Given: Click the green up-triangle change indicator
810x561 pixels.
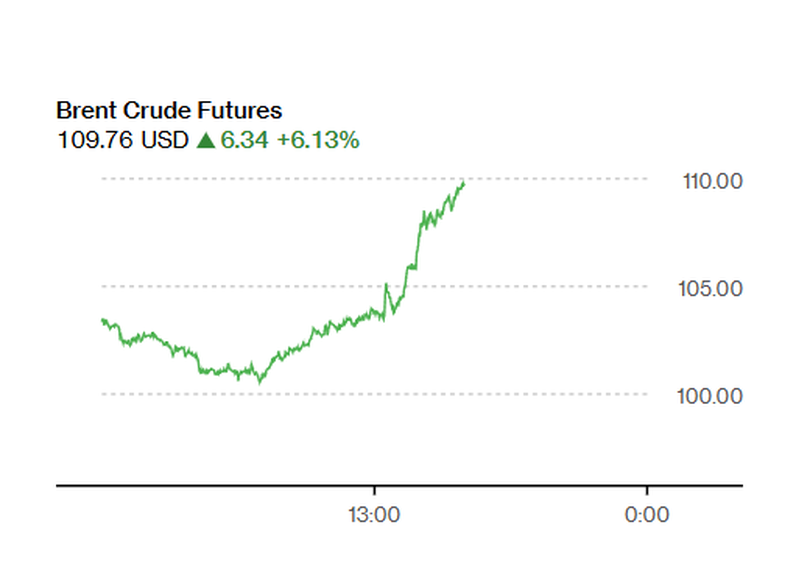Looking at the screenshot, I should [x=206, y=141].
